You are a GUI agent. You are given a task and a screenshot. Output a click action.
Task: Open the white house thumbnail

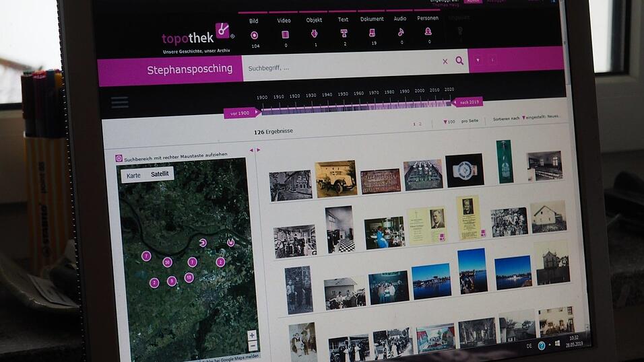(x=549, y=217)
